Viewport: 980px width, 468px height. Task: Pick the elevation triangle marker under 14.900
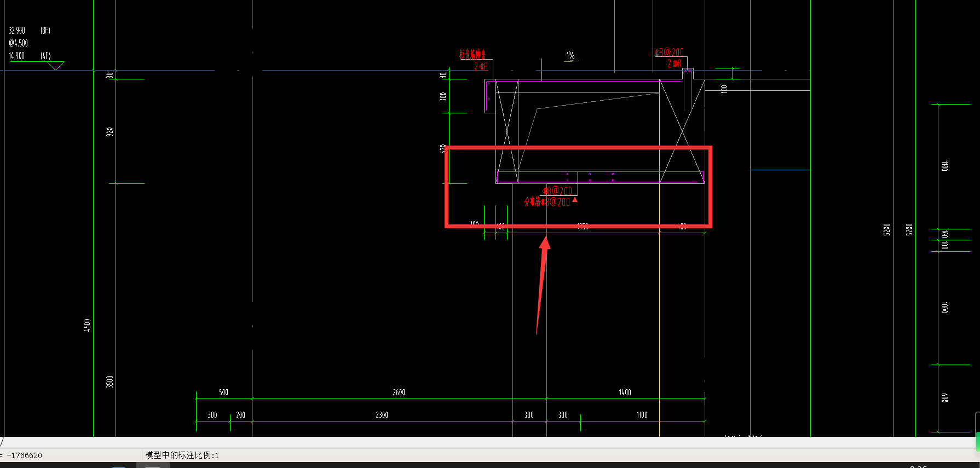pos(55,66)
